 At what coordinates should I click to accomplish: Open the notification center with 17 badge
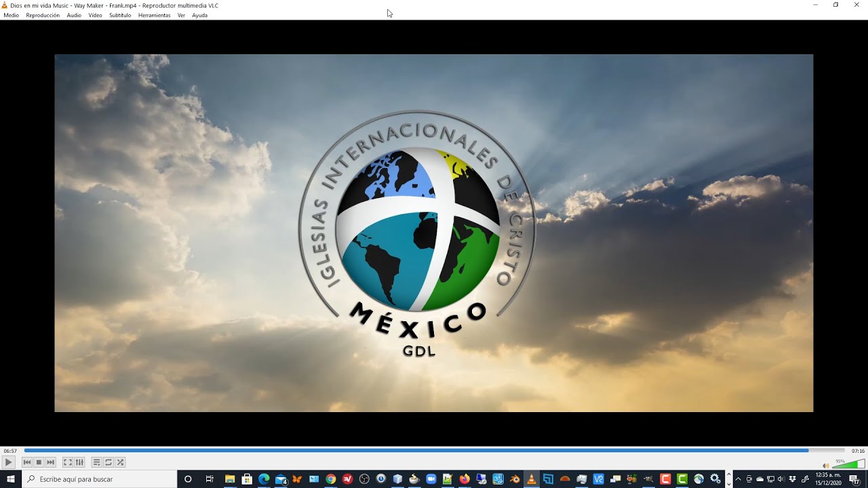pyautogui.click(x=854, y=479)
